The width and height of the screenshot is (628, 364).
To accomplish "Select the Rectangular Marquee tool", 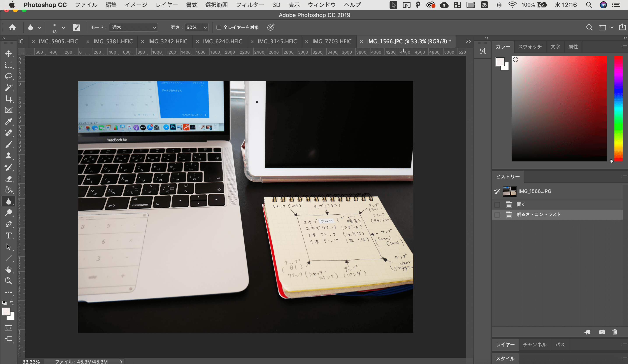I will (9, 65).
